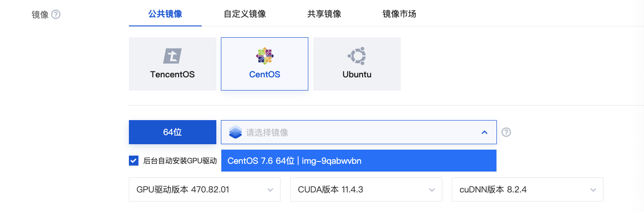Open the cuDNN版本 8.2.4 dropdown

coord(527,189)
